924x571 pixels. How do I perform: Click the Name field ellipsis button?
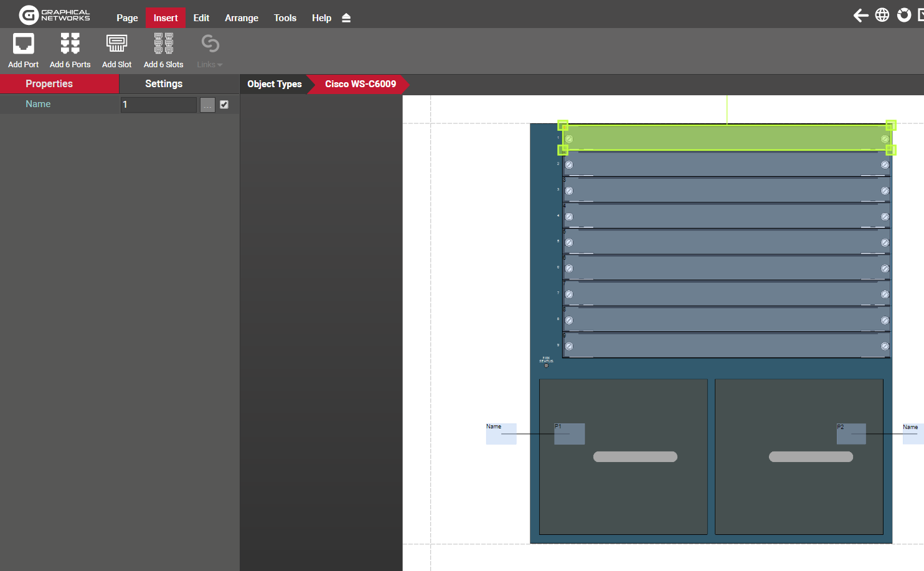click(207, 105)
